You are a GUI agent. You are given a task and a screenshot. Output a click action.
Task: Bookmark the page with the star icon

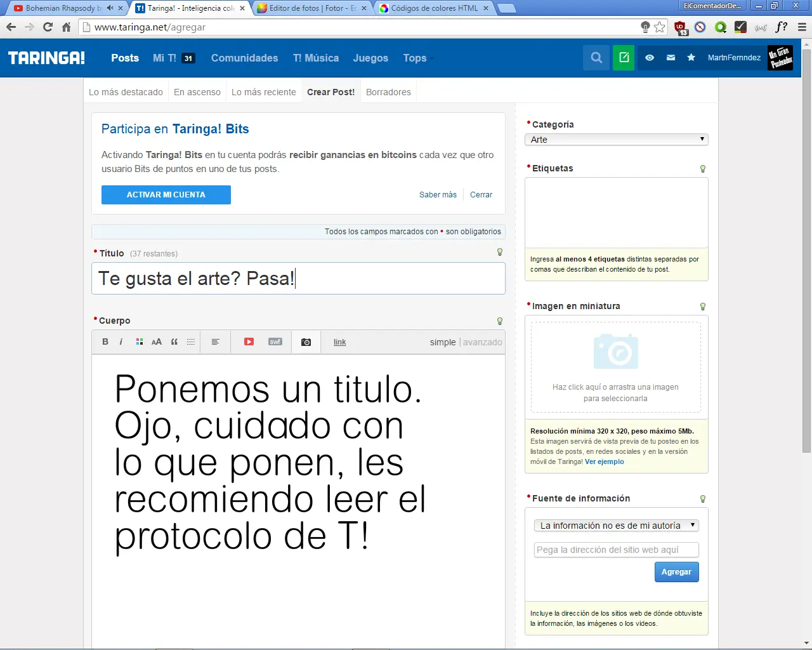660,27
